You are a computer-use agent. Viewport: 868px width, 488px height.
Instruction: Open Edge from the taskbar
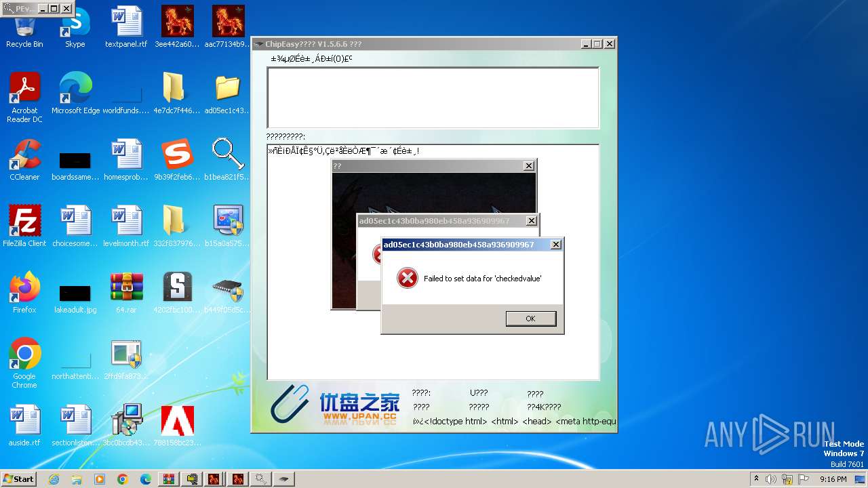pos(146,479)
